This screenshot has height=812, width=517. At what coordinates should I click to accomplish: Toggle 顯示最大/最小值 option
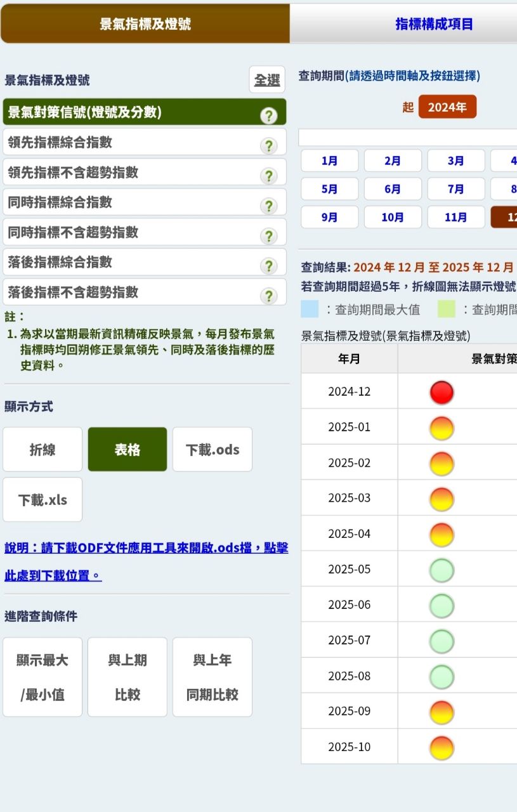pos(43,677)
